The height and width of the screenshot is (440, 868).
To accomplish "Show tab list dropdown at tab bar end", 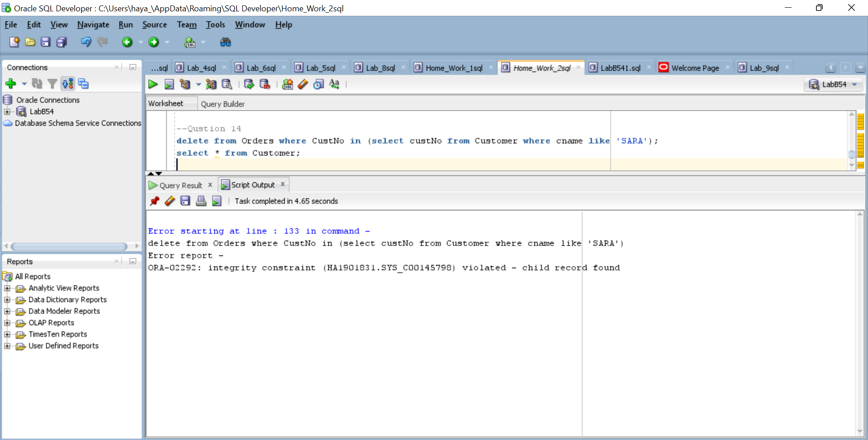I will [x=860, y=67].
